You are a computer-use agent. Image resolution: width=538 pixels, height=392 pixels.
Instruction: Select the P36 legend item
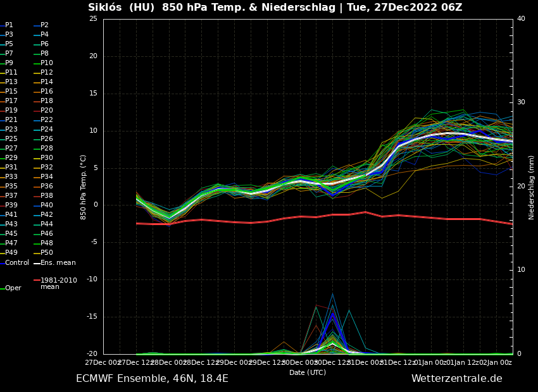[x=47, y=187]
